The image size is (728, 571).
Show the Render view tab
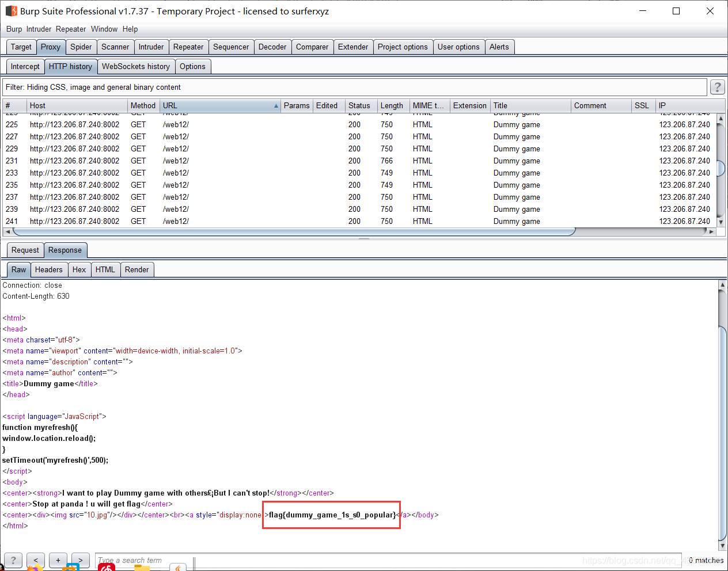tap(137, 270)
